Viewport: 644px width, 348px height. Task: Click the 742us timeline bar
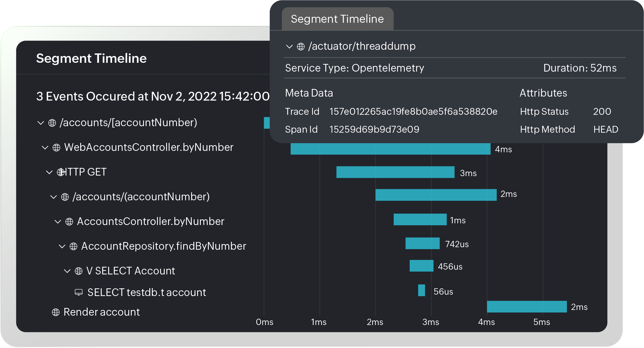[x=422, y=243]
